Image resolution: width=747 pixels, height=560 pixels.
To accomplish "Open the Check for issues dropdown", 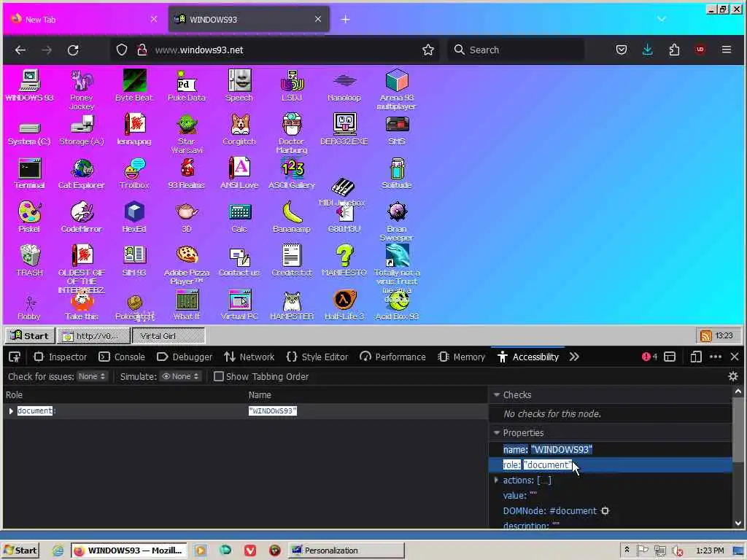I will 91,377.
